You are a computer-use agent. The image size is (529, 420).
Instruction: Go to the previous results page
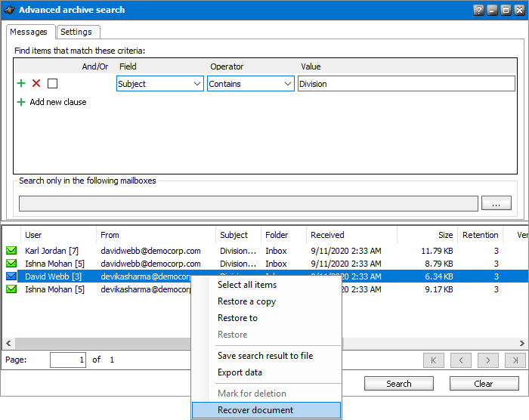click(x=460, y=360)
